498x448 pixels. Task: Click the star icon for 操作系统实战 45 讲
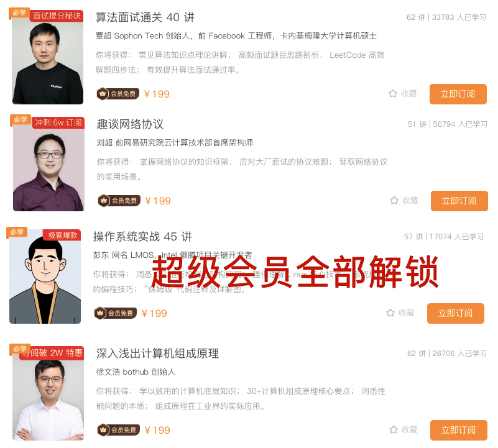point(390,313)
